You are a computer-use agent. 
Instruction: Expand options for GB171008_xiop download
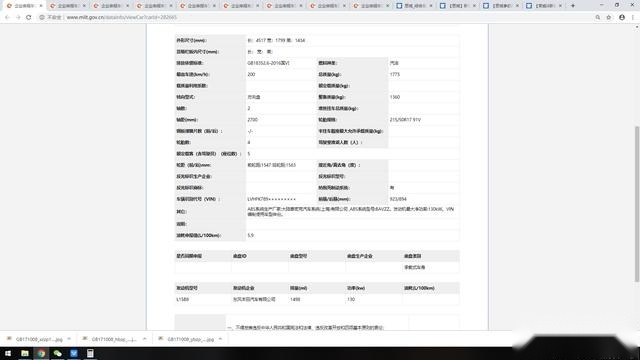click(69, 339)
